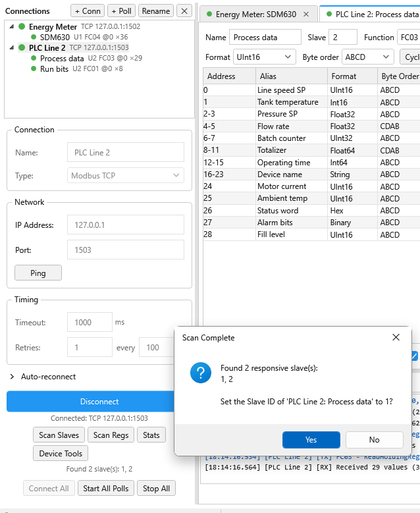420x513 pixels.
Task: Click the Retries input field
Action: pos(90,347)
